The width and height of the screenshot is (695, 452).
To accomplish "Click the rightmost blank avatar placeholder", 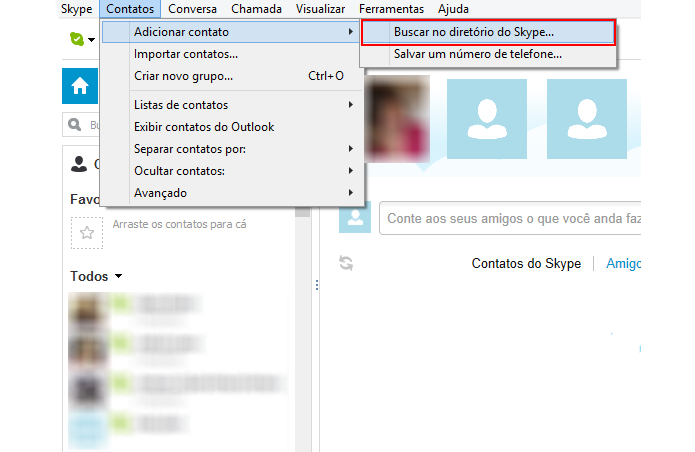I will pos(587,119).
